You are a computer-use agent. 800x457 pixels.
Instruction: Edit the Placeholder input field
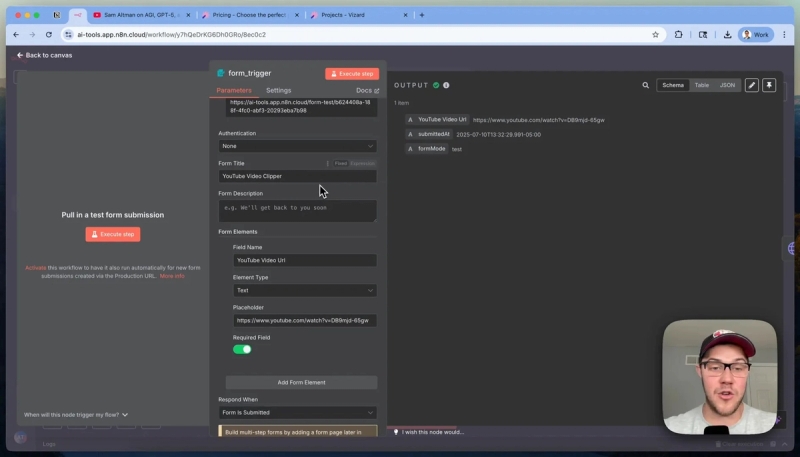[x=305, y=320]
